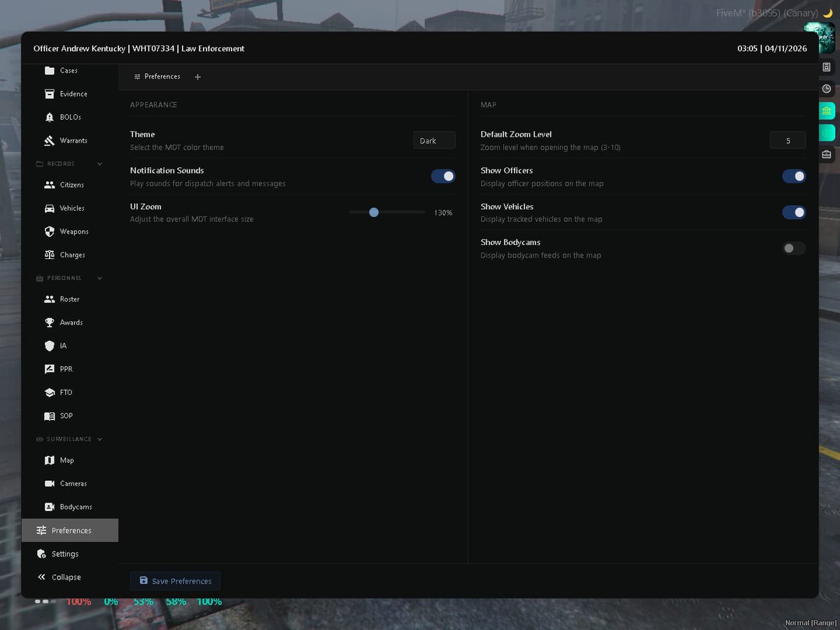This screenshot has width=840, height=630.
Task: Open the FTO graduation cap icon
Action: (x=49, y=393)
